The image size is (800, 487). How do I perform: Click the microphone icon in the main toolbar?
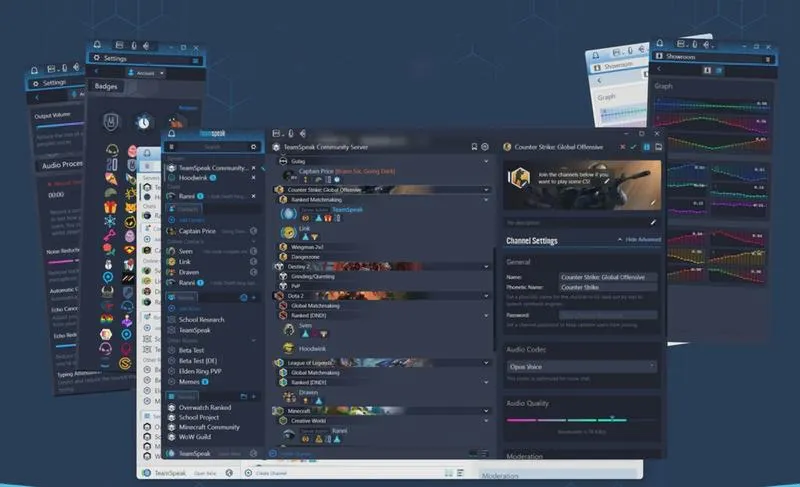point(291,134)
